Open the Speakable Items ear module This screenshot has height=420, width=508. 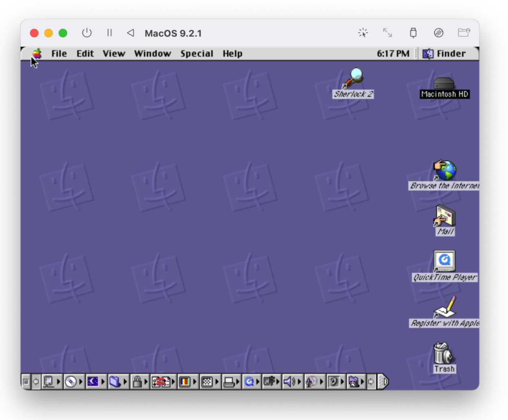336,381
